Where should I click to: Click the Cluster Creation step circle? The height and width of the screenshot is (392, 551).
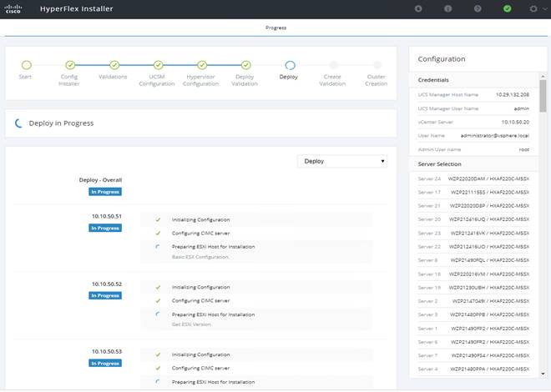[377, 65]
